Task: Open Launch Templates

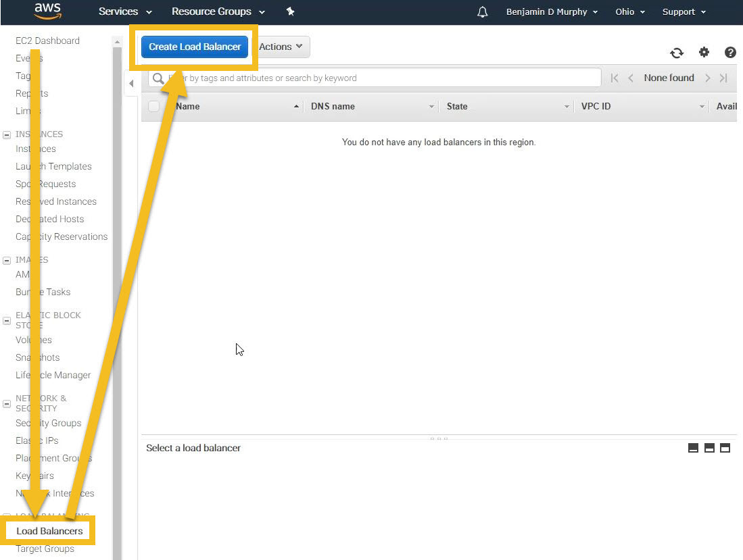Action: (53, 167)
